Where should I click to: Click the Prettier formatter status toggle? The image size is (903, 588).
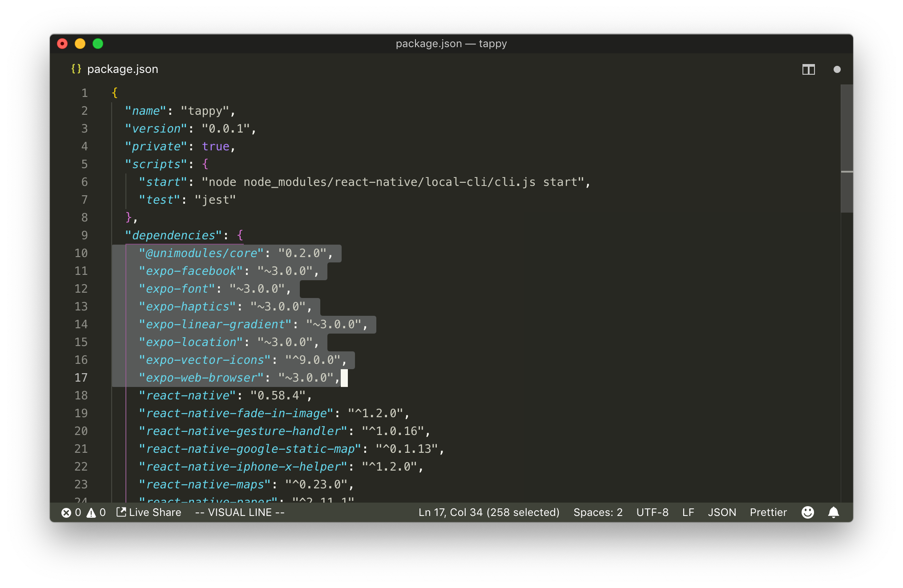tap(768, 512)
